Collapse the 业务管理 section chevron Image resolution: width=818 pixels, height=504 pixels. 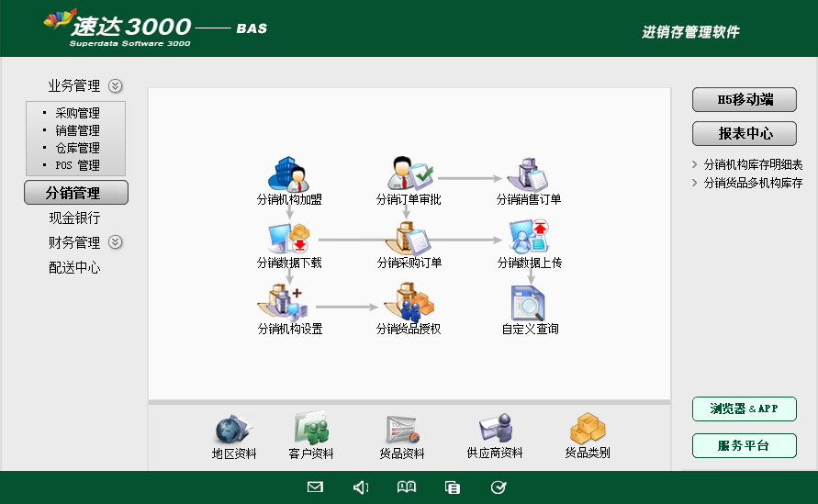coord(115,86)
